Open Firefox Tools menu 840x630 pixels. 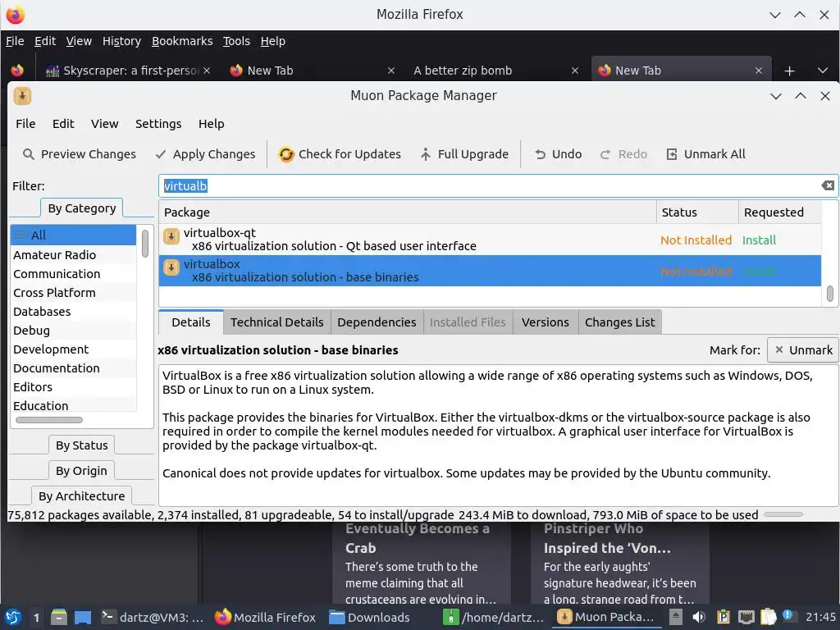pos(236,41)
